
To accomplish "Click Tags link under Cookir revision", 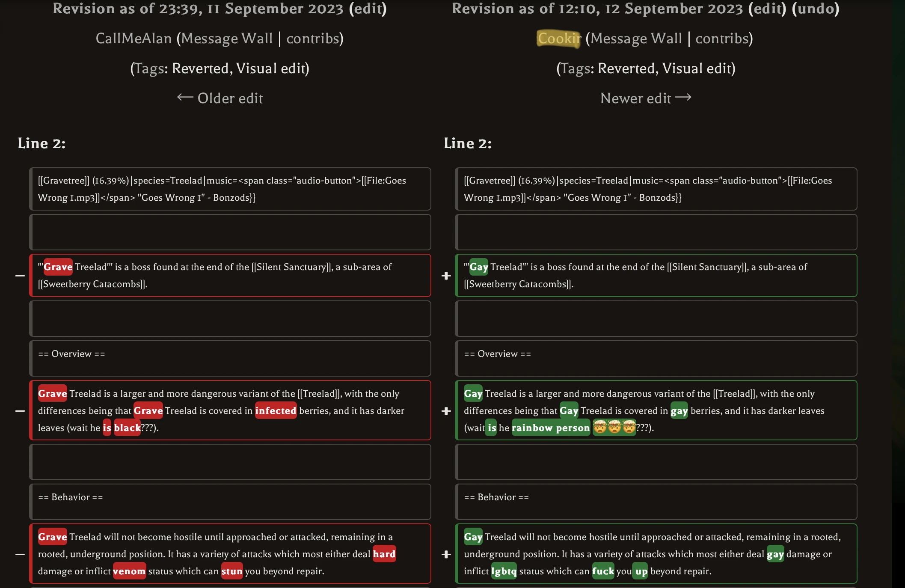I will click(576, 68).
